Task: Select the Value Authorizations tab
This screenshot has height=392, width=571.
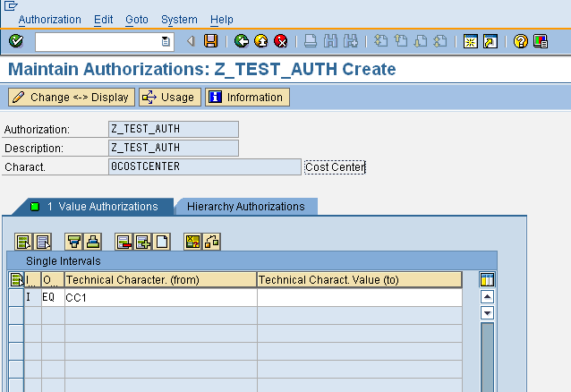Action: (x=95, y=207)
